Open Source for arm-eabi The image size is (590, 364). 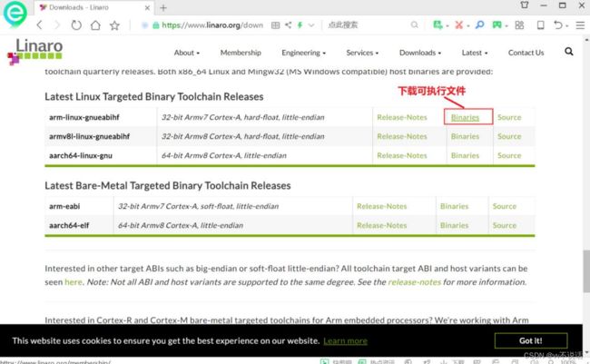(504, 206)
